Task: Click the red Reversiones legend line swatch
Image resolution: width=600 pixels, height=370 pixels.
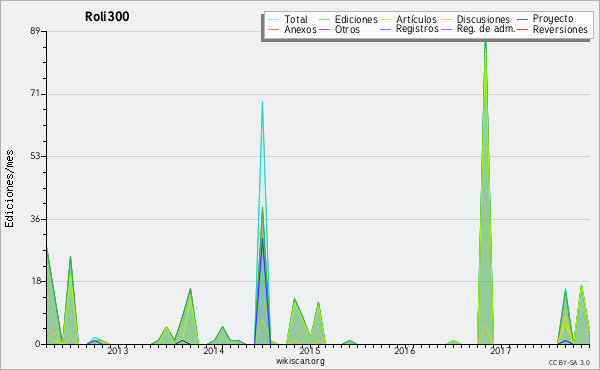Action: point(522,29)
